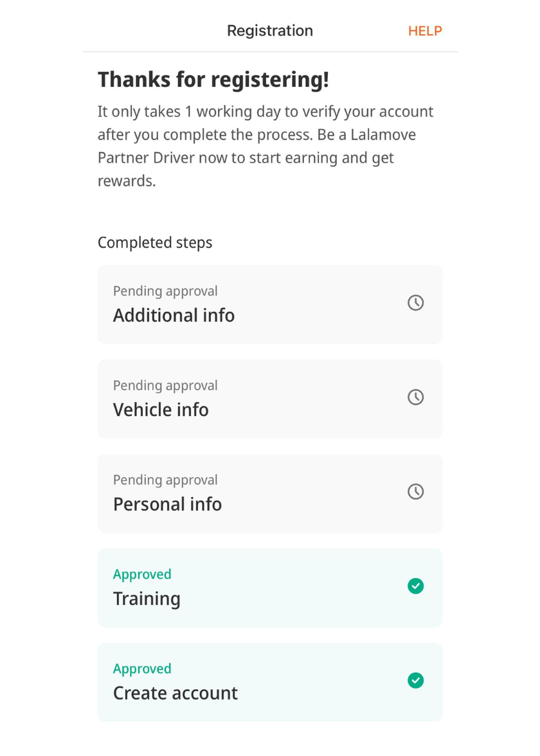Open the HELP link
Image resolution: width=540 pixels, height=756 pixels.
[425, 31]
